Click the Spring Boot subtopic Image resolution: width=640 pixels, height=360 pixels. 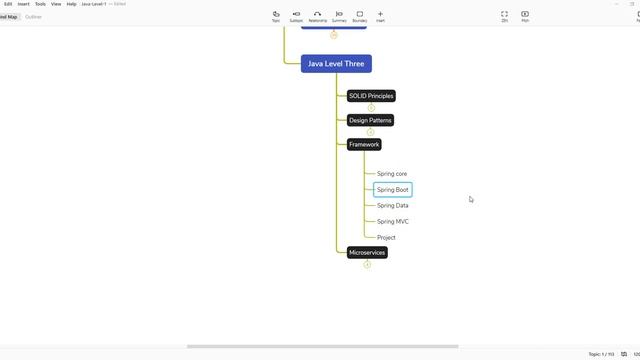coord(393,190)
